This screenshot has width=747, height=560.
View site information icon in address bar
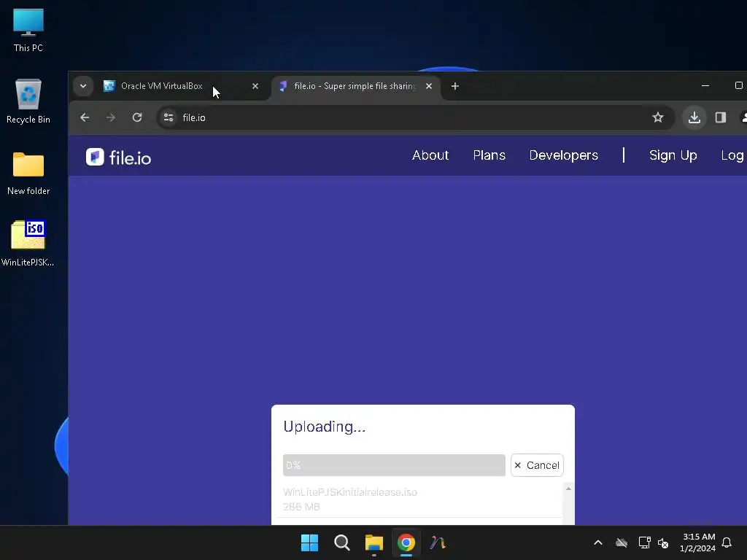pos(169,117)
